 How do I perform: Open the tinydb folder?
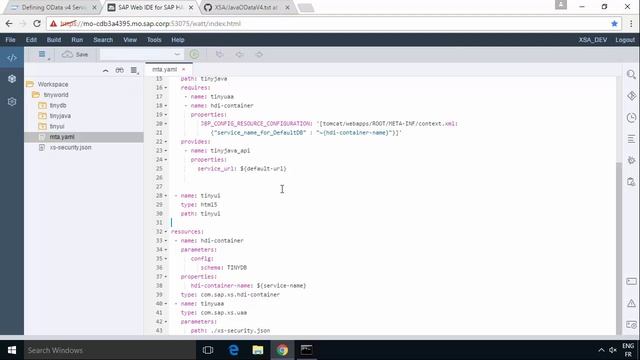pos(58,105)
